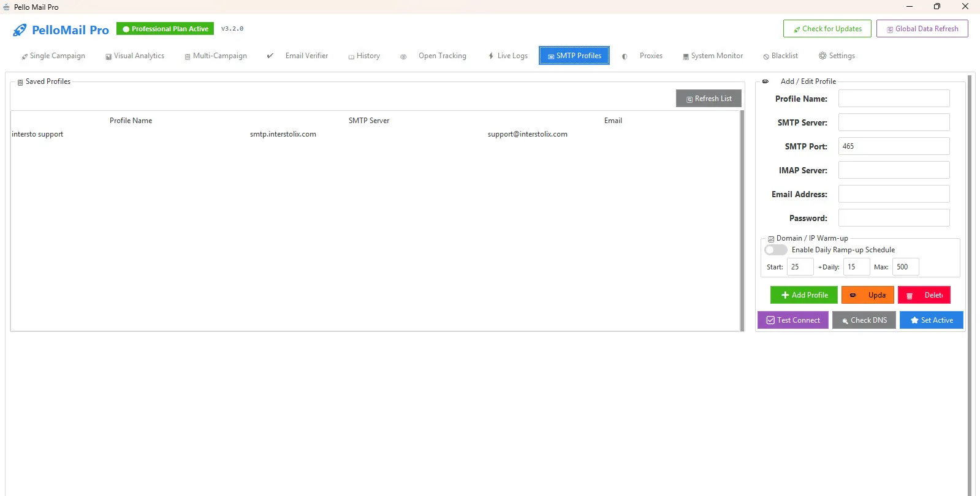
Task: Click the Profile Name column header
Action: pos(131,121)
